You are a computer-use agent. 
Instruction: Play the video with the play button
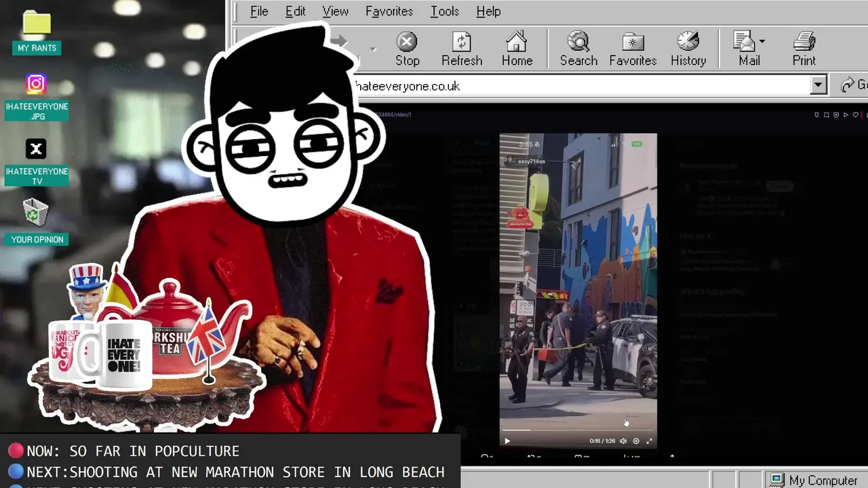tap(507, 441)
